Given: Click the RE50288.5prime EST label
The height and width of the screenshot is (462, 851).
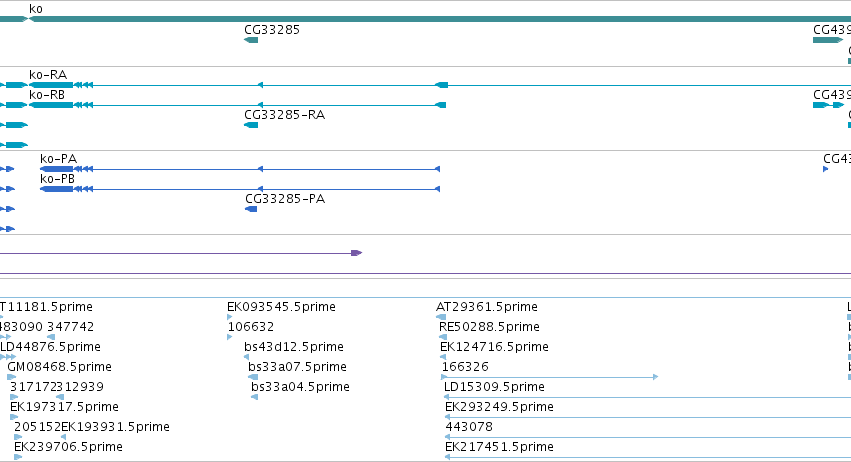Looking at the screenshot, I should click(x=489, y=327).
